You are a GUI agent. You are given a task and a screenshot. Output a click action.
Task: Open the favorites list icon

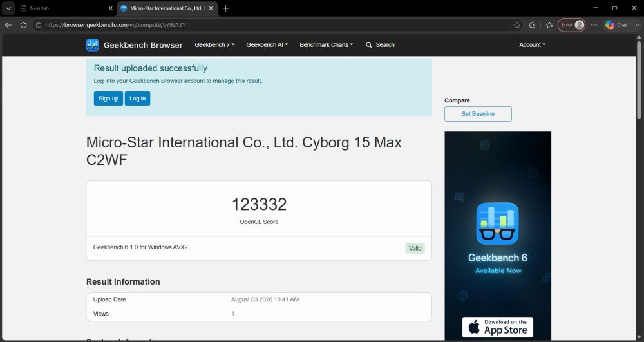click(549, 25)
